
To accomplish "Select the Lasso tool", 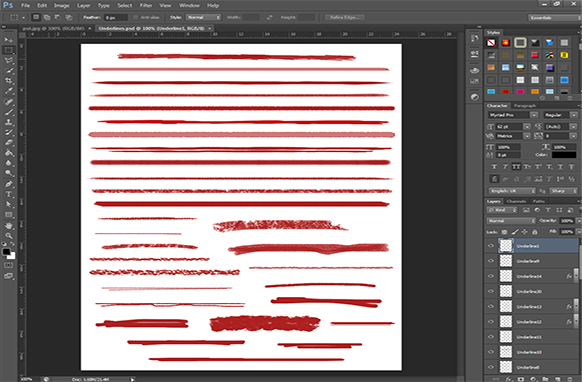I will [8, 61].
